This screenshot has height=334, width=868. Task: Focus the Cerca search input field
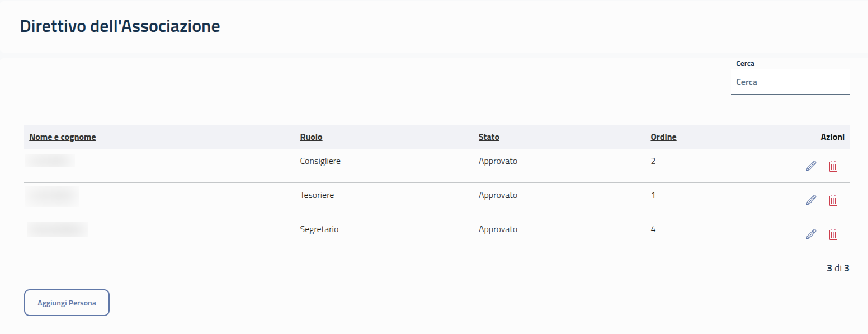(790, 82)
